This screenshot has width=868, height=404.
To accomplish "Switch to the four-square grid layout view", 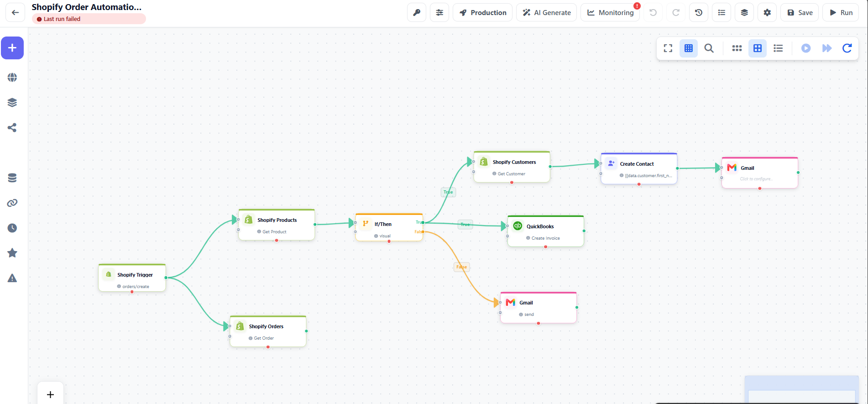I will click(x=758, y=48).
